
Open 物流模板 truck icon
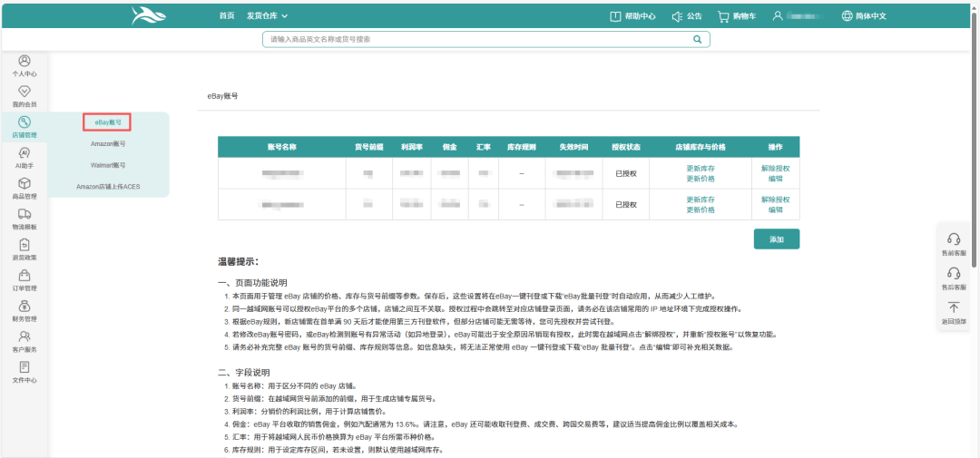pos(24,214)
